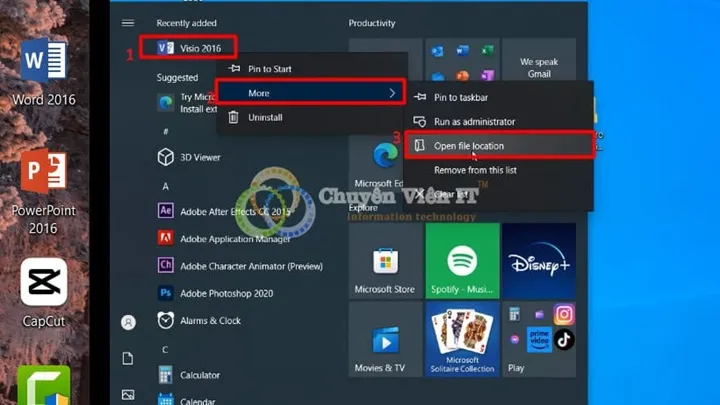The height and width of the screenshot is (405, 720).
Task: Click Pin to Start option
Action: [268, 69]
